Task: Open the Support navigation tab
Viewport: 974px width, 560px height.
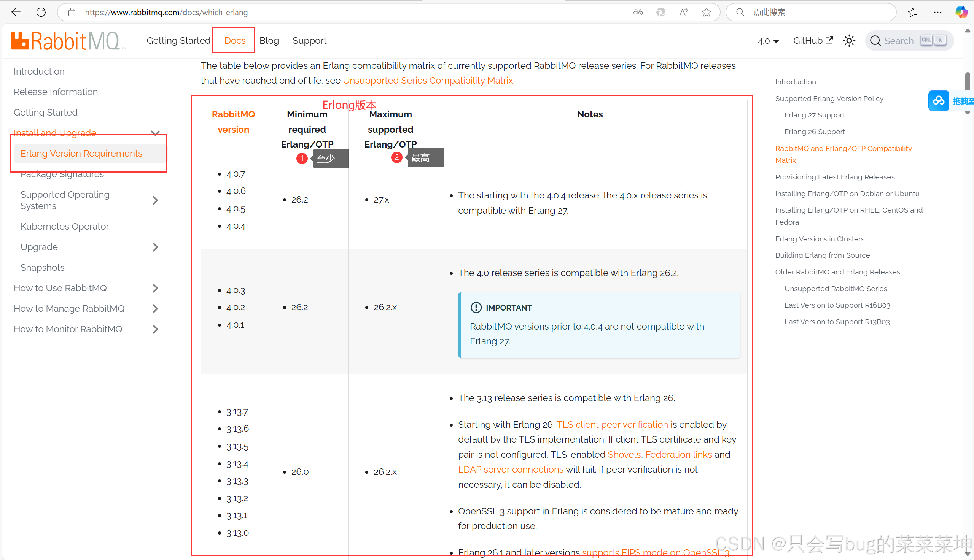Action: 309,41
